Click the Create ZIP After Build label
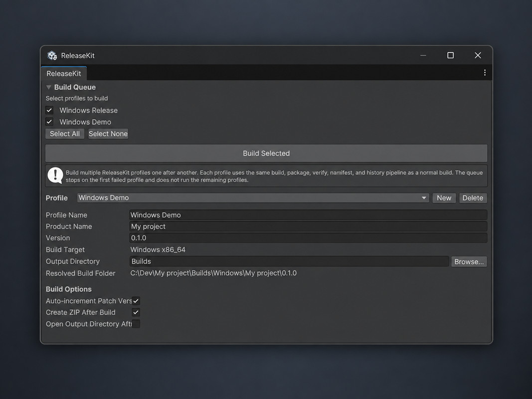The width and height of the screenshot is (532, 399). coord(80,313)
